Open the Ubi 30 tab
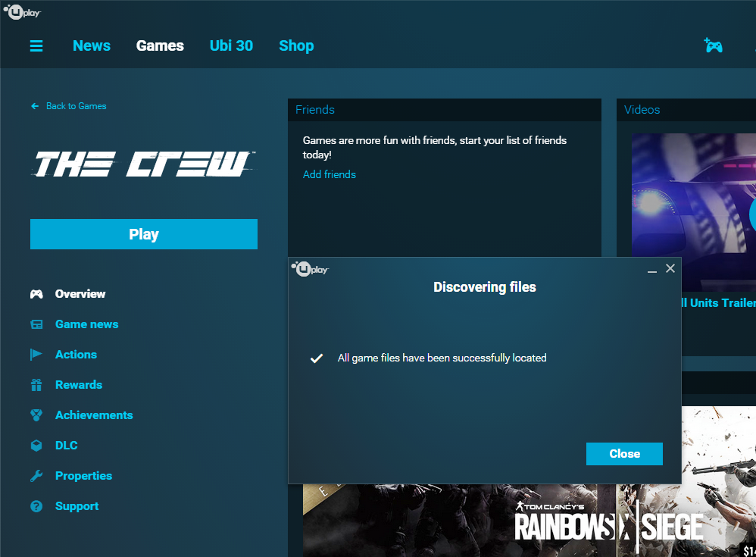 click(x=232, y=45)
